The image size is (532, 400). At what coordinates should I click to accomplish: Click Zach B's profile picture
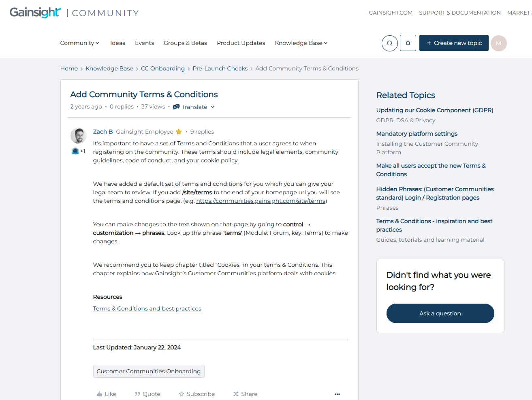79,136
